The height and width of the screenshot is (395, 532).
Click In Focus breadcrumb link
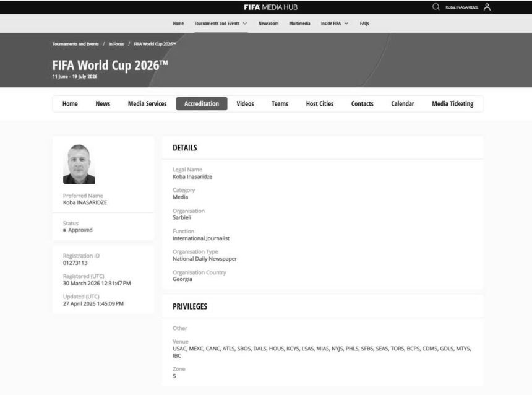pyautogui.click(x=116, y=44)
